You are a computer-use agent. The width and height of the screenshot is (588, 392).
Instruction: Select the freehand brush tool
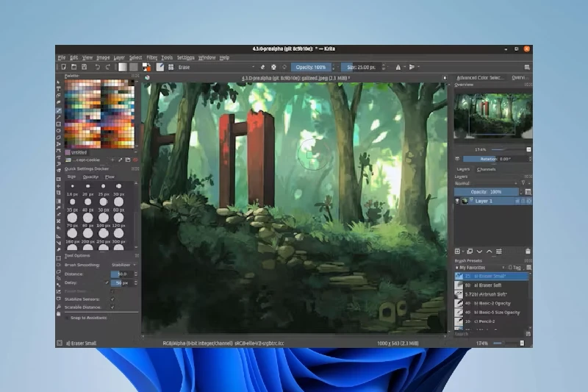(x=60, y=110)
